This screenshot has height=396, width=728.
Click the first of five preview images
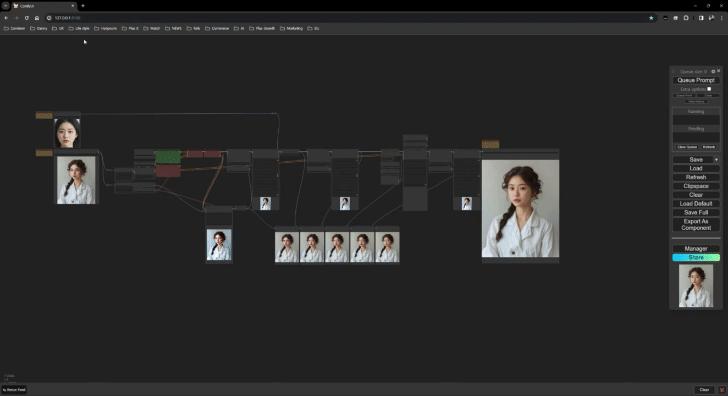(x=287, y=247)
